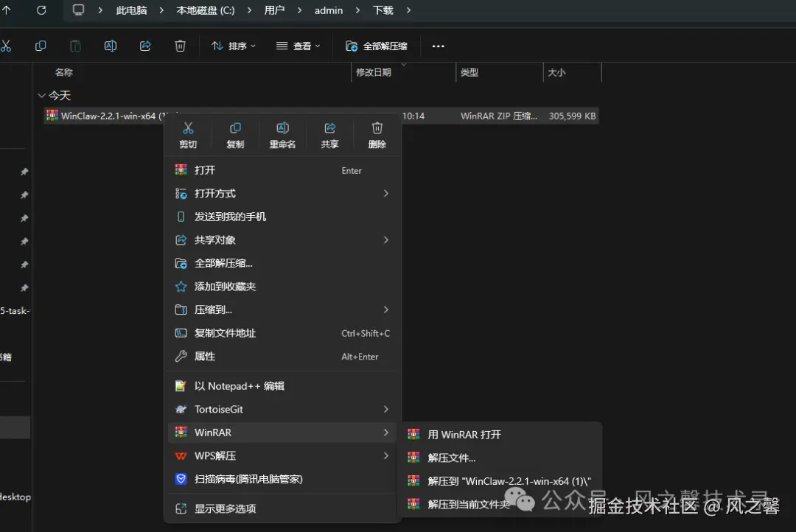The image size is (796, 532).
Task: Select 显示更多选项
Action: [282, 508]
